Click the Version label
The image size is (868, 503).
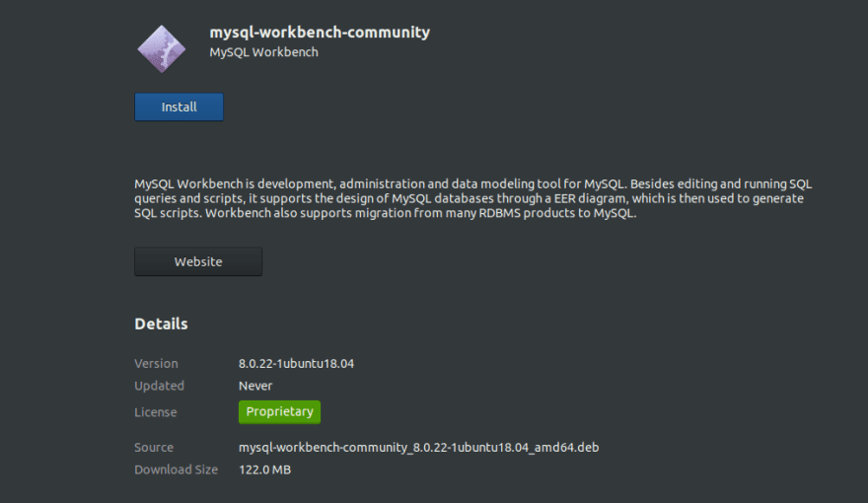(x=156, y=364)
